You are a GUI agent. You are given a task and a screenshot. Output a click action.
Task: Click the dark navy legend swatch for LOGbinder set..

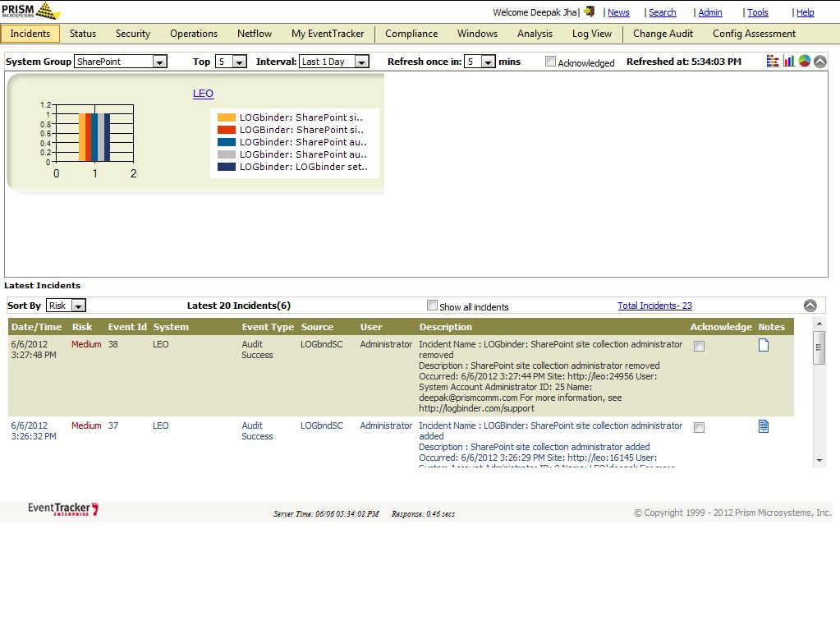tap(227, 167)
